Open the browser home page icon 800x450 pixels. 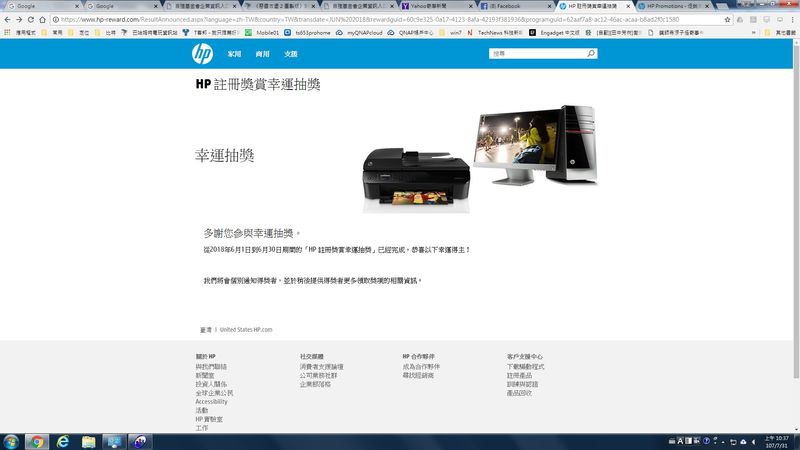[42, 19]
